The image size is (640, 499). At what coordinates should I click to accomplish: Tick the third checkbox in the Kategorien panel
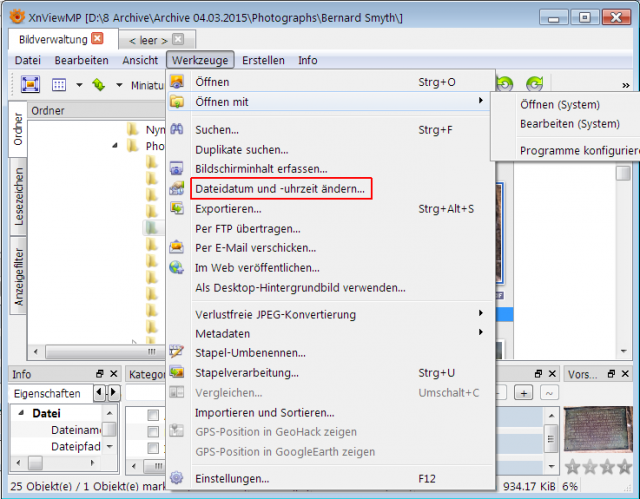tap(153, 448)
